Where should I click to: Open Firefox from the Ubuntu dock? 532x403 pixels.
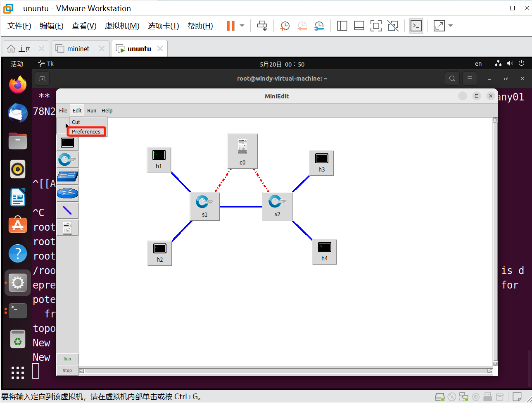pyautogui.click(x=17, y=85)
